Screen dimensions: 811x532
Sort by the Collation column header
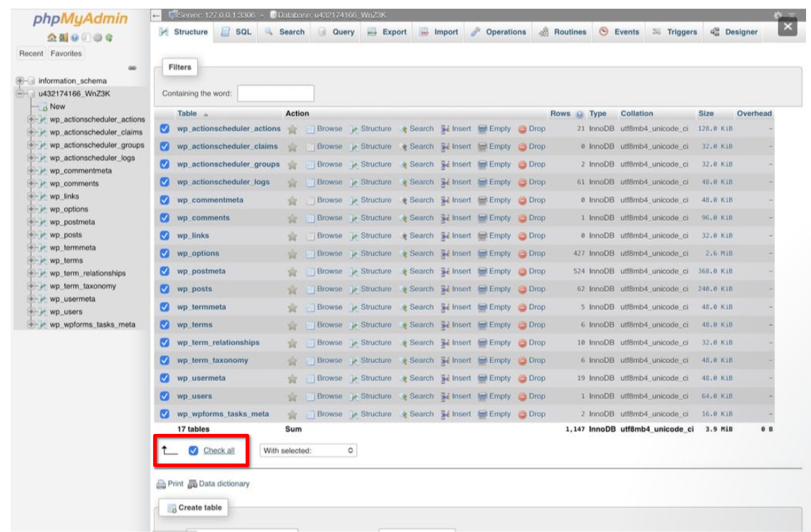click(x=637, y=114)
